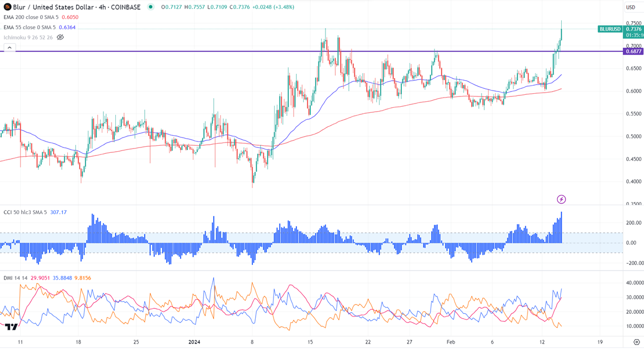Click date 27 on the time axis
Image resolution: width=644 pixels, height=349 pixels.
pos(409,342)
